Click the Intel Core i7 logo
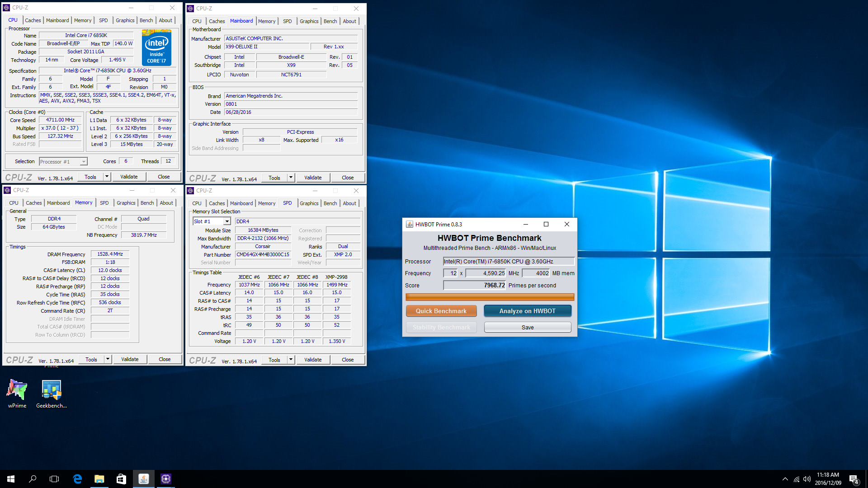The height and width of the screenshot is (488, 868). 156,48
